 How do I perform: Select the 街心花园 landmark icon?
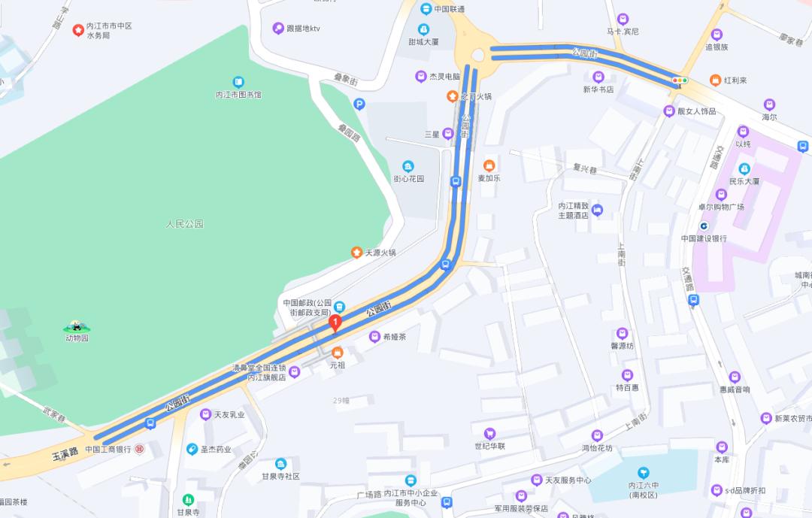pyautogui.click(x=408, y=166)
